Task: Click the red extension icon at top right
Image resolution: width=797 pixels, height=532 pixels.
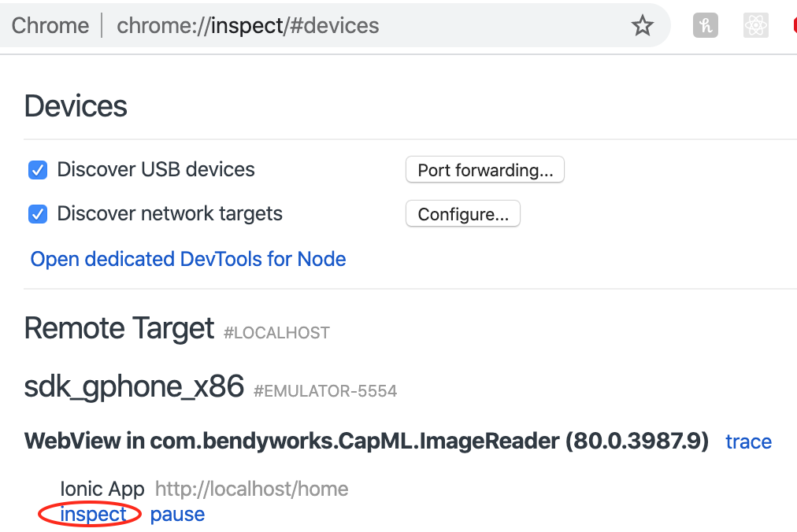Action: pos(793,25)
